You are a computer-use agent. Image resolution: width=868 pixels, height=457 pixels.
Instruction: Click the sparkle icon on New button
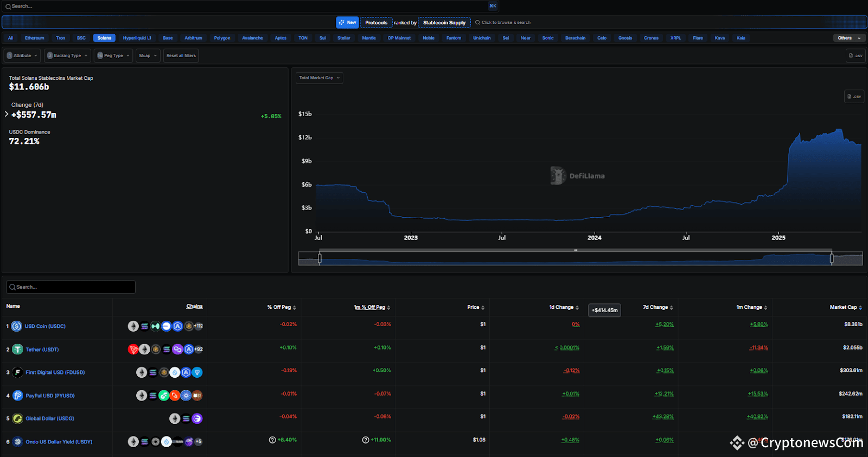pos(342,22)
